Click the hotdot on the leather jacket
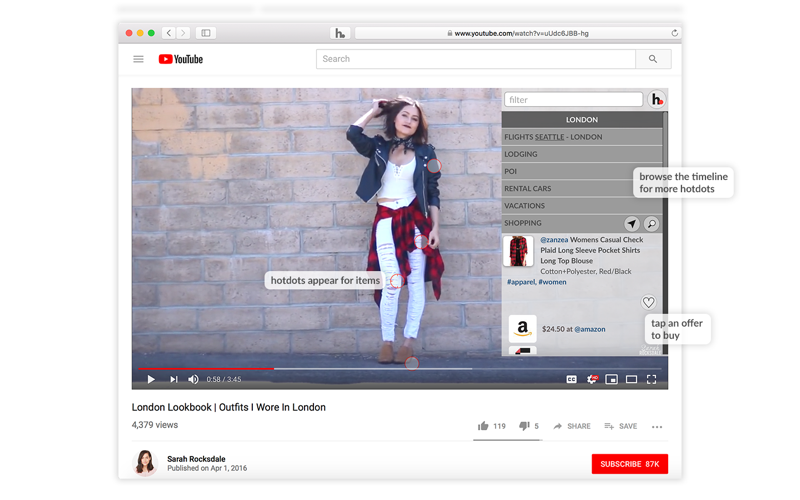Image resolution: width=800 pixels, height=500 pixels. 434,166
